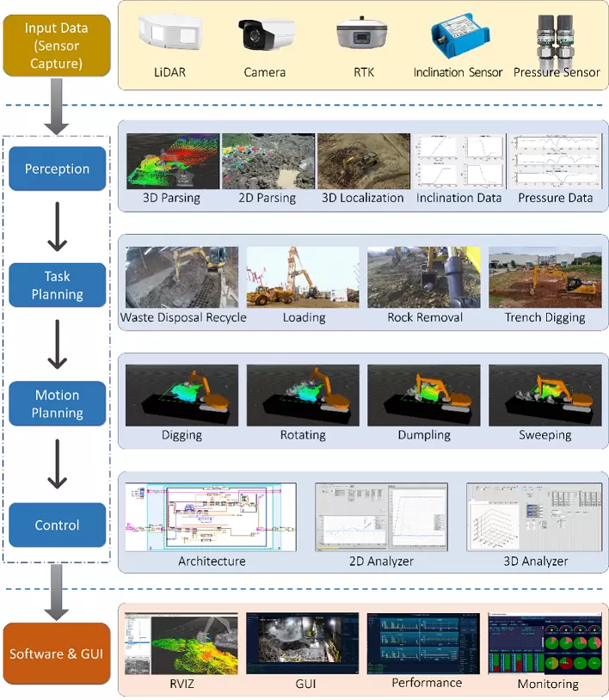
Task: Open the Software & GUI block
Action: pos(56,654)
